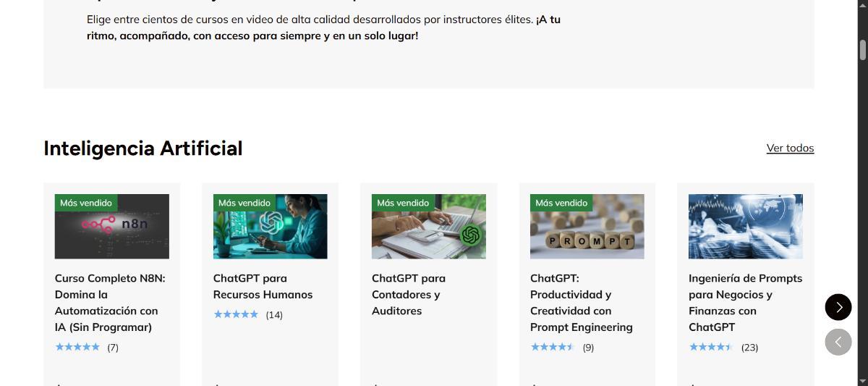Open ChatGPT Productividad y Creatividad title
Image resolution: width=868 pixels, height=386 pixels.
pos(582,303)
